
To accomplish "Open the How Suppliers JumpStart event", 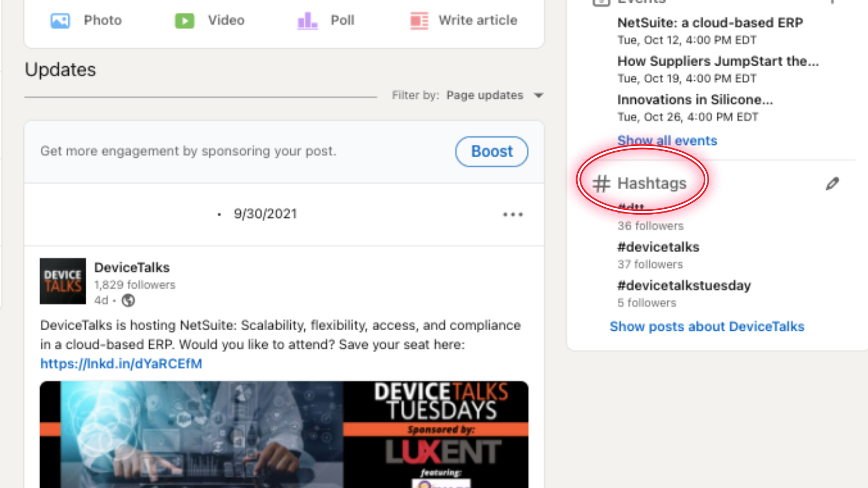I will (x=718, y=61).
